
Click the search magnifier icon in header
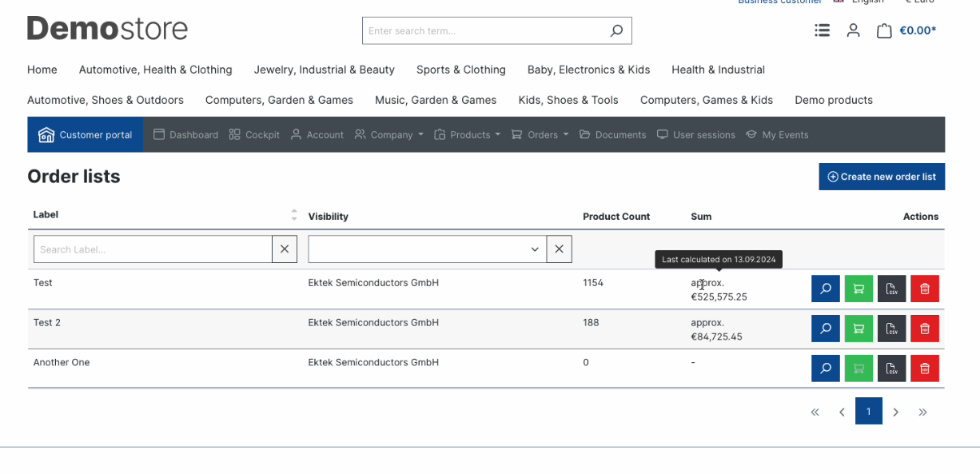615,31
